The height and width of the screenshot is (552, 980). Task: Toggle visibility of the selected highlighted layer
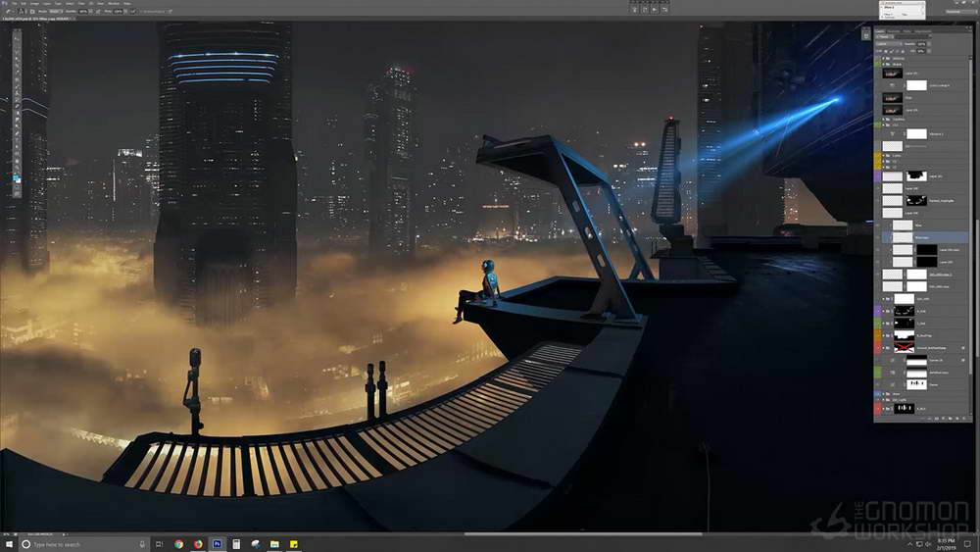(x=878, y=237)
